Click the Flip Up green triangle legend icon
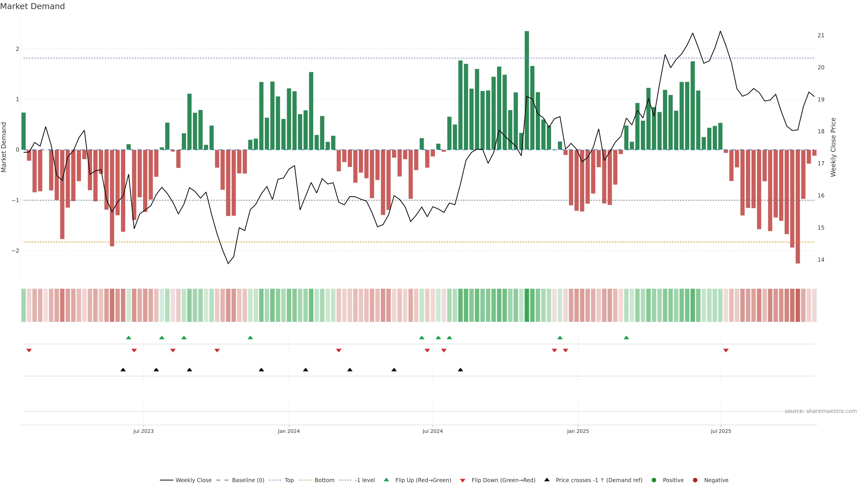Viewport: 868px width, 488px height. pos(387,480)
